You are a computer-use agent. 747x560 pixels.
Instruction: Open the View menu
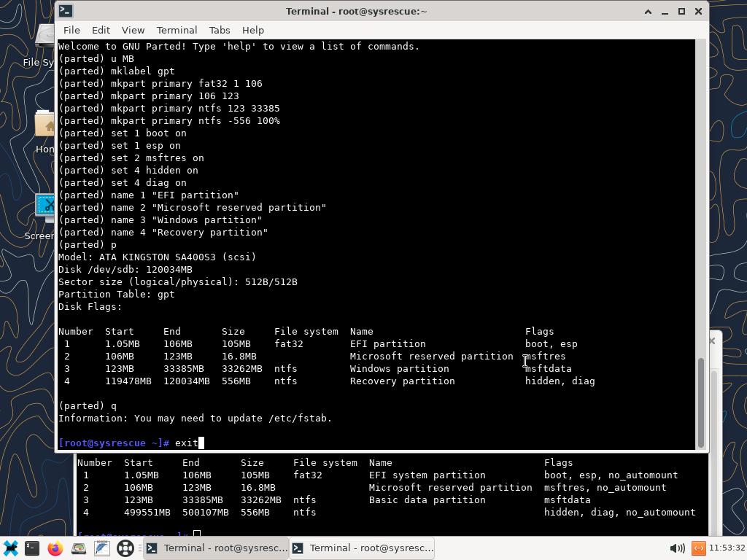[133, 30]
